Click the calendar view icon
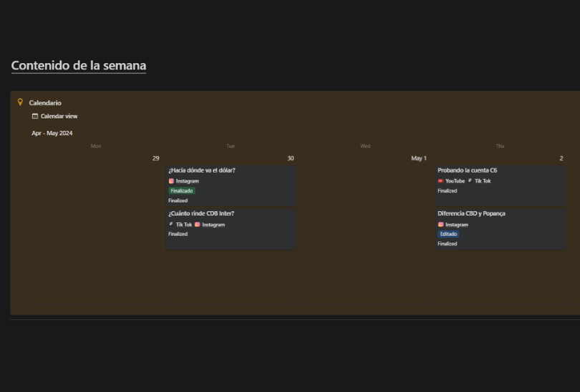This screenshot has height=392, width=580. (35, 116)
